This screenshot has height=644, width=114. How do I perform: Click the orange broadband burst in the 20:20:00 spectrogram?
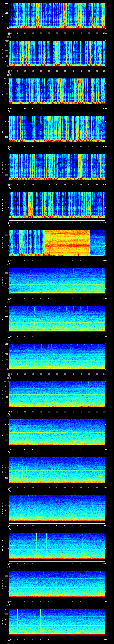pos(67,243)
